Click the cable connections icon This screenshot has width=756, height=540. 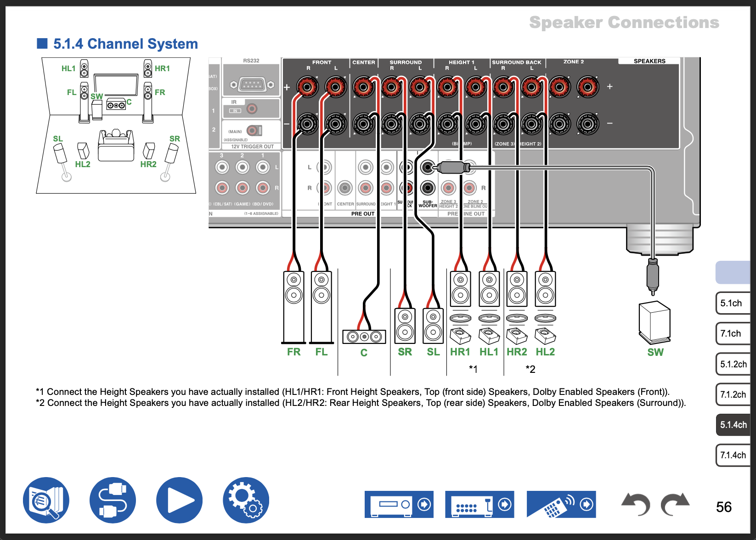(x=113, y=500)
